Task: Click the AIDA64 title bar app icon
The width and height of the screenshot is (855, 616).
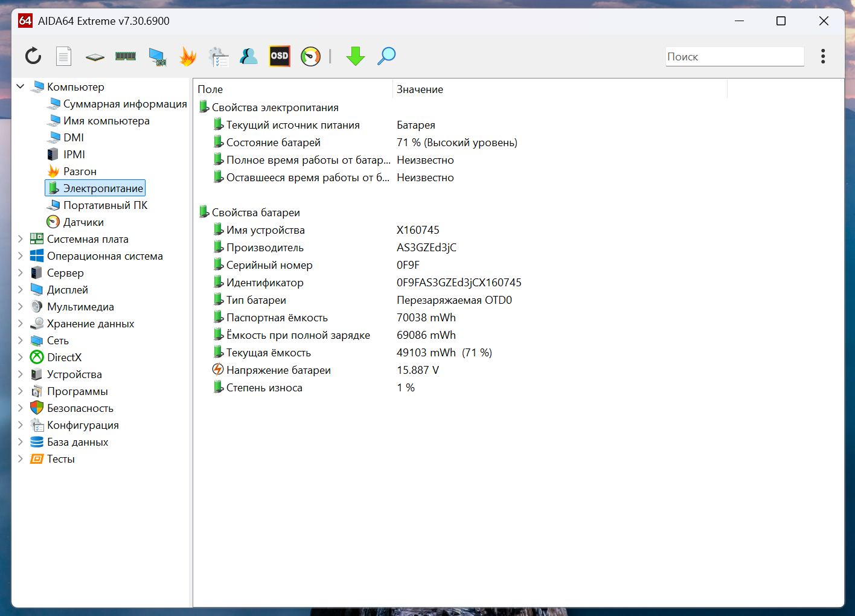Action: point(25,21)
